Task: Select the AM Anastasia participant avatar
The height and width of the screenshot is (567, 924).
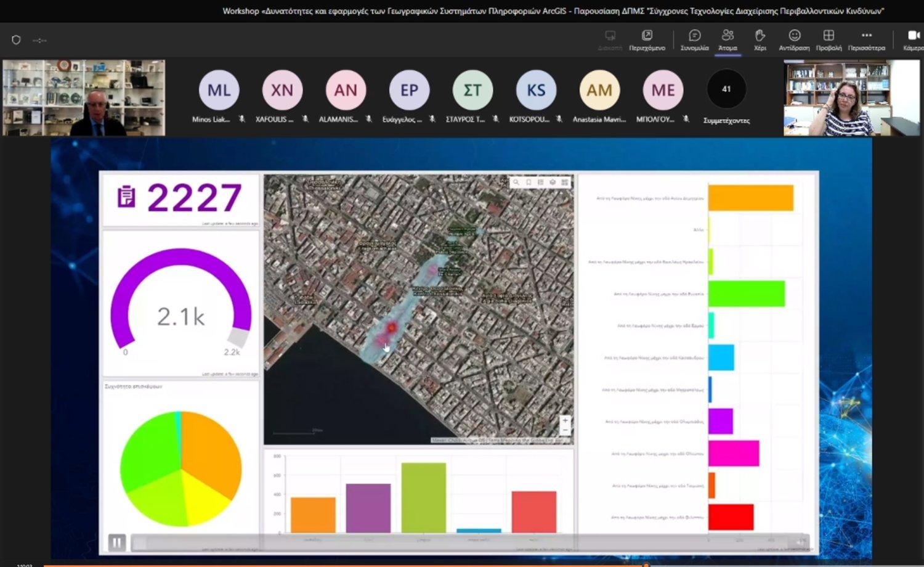Action: (599, 91)
